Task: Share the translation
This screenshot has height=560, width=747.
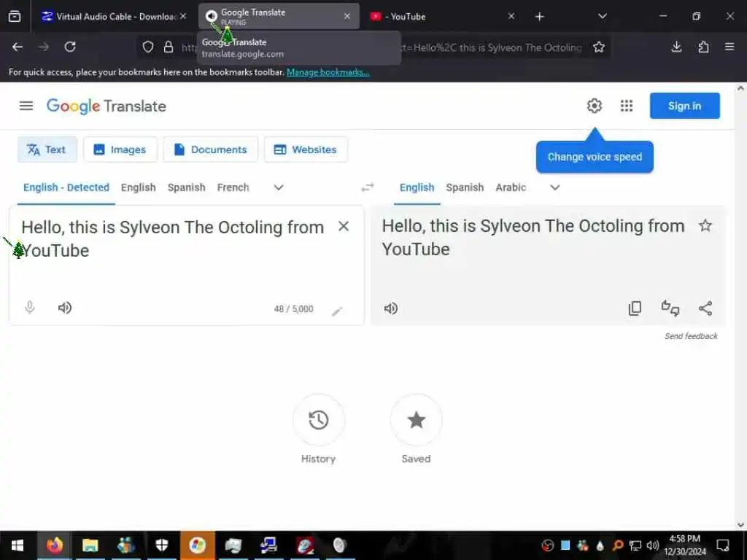Action: [705, 308]
